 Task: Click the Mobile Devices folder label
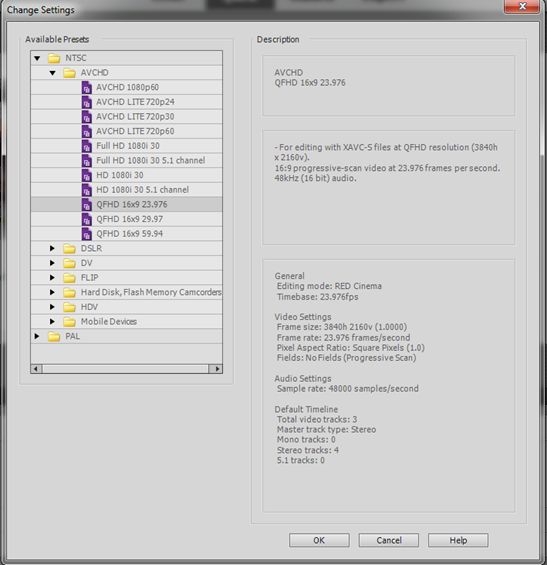[109, 322]
